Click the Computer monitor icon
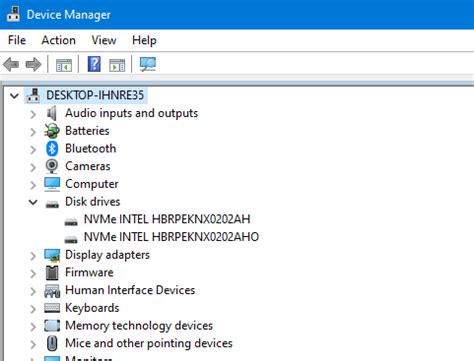 pos(52,184)
